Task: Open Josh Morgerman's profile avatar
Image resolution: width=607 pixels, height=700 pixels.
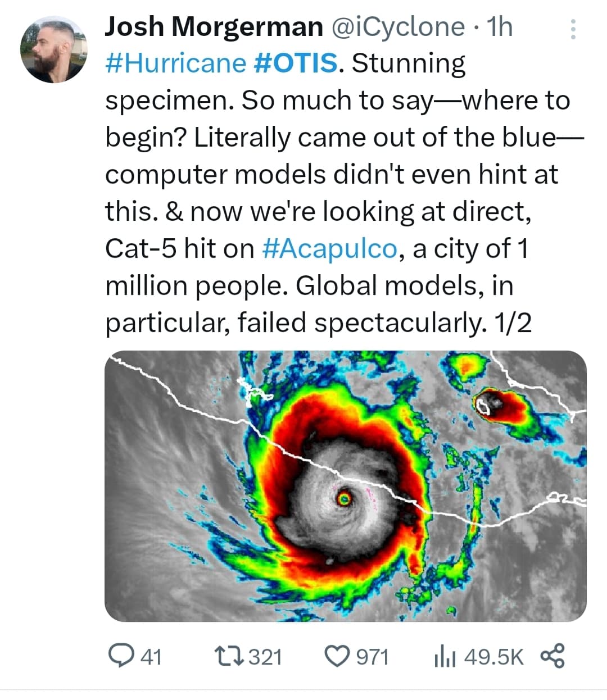Action: click(x=53, y=49)
